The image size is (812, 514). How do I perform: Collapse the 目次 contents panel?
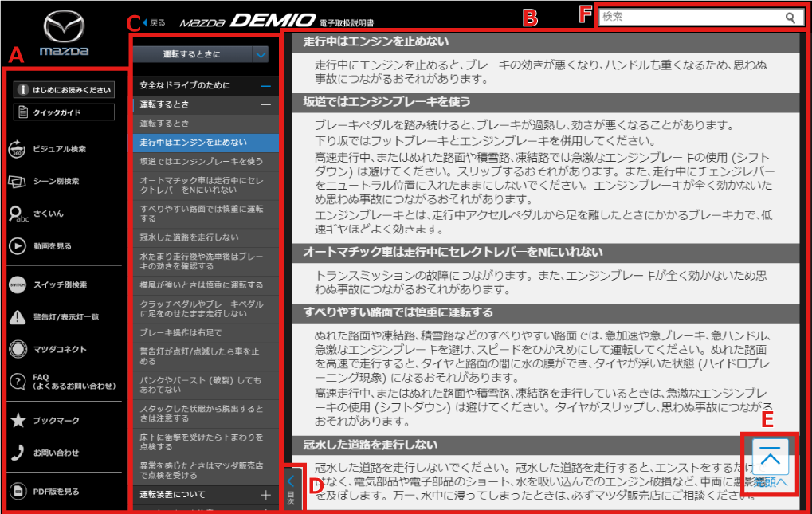(x=291, y=487)
